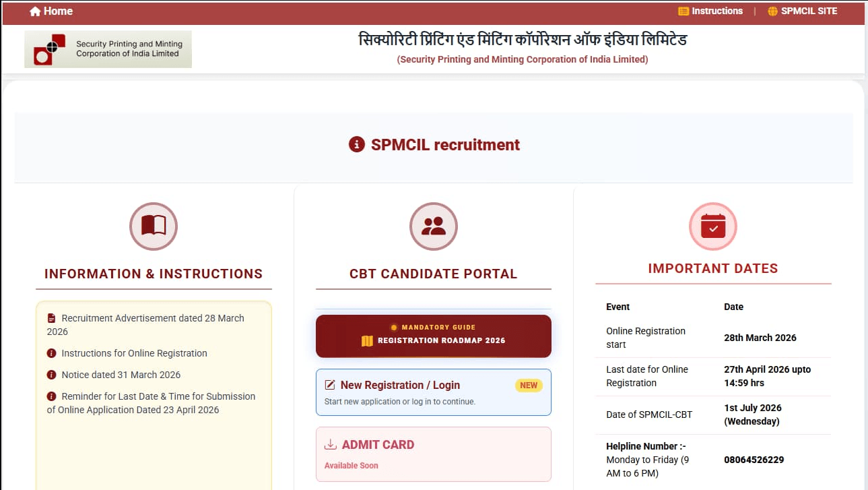Image resolution: width=868 pixels, height=490 pixels.
Task: Click the Admit Card download icon
Action: [331, 445]
